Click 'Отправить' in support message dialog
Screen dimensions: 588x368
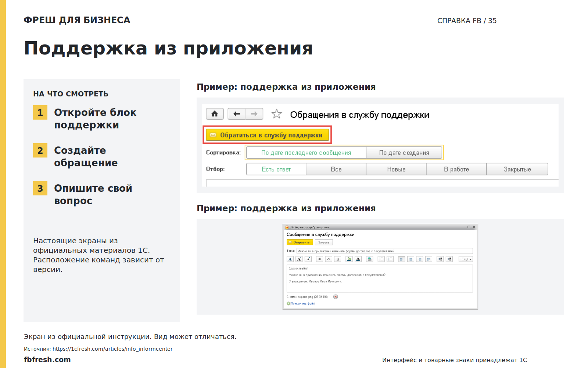tap(300, 242)
